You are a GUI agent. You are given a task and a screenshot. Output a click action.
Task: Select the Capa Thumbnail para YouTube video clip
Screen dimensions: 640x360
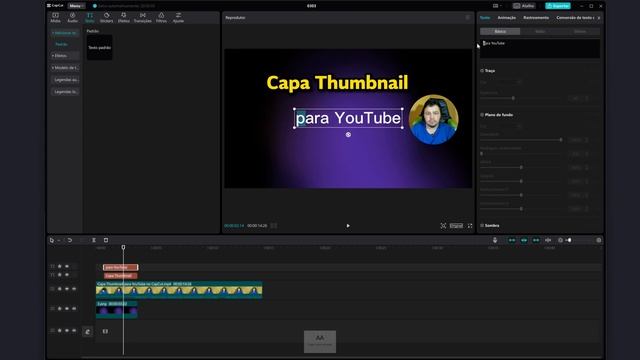(x=179, y=289)
